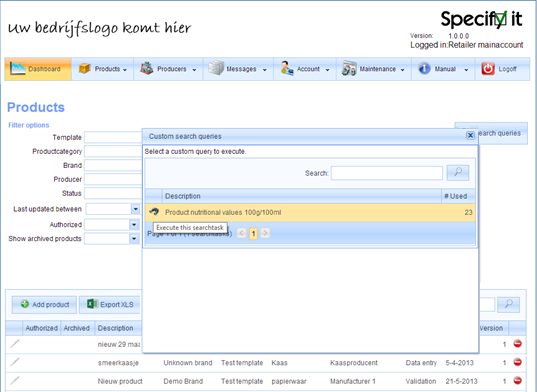Screen dimensions: 537x392
Task: Click the search queries button behind the dialog
Action: [502, 133]
